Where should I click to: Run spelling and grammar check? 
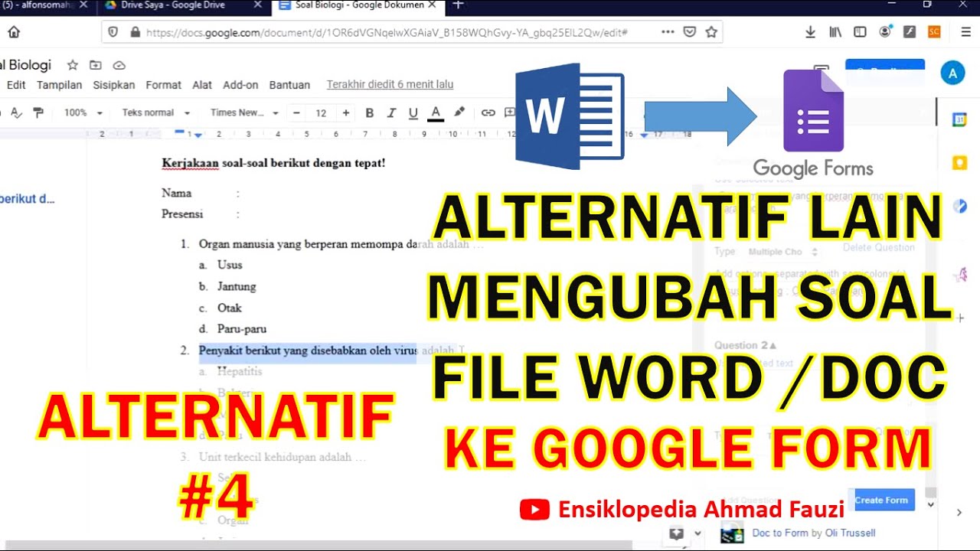coord(16,112)
